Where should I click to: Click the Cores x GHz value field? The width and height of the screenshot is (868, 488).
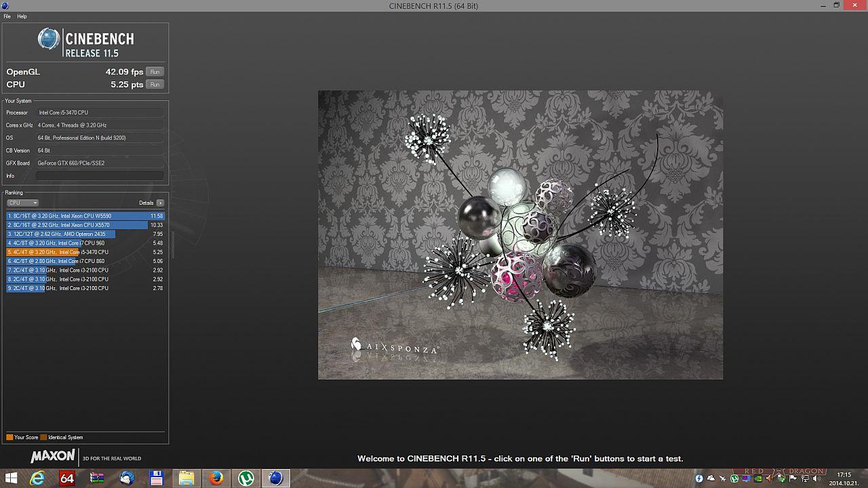[x=100, y=125]
